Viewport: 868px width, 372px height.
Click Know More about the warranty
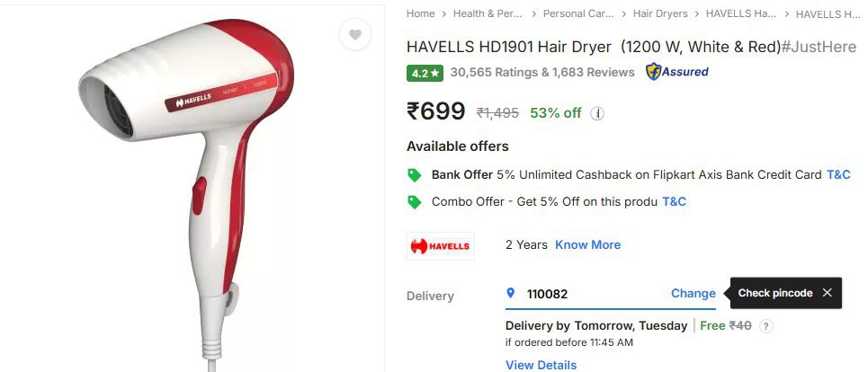588,245
